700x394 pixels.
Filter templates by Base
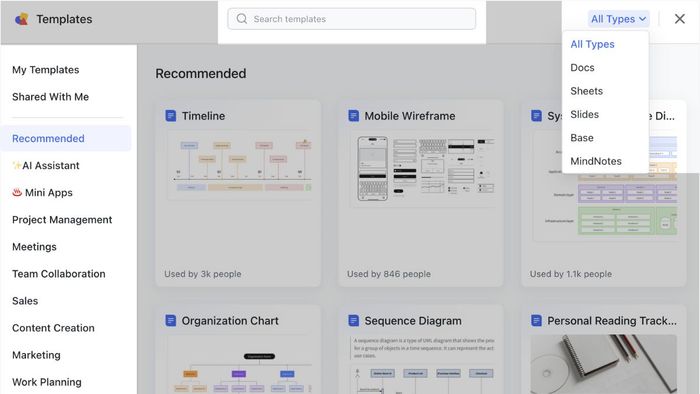point(582,138)
